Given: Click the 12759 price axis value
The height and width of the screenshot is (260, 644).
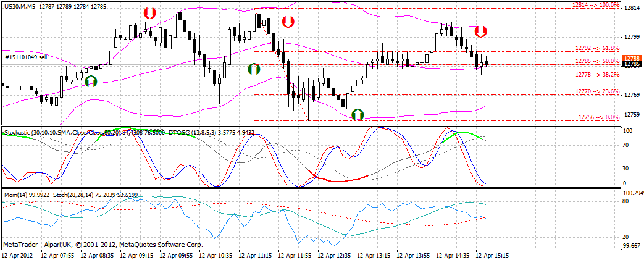Looking at the screenshot, I should [632, 115].
